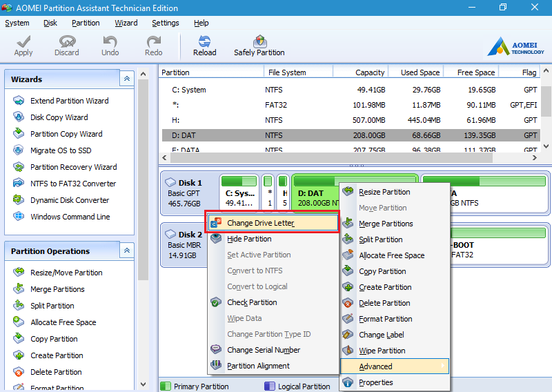Click the left sidebar scroll-down arrow

(143, 384)
